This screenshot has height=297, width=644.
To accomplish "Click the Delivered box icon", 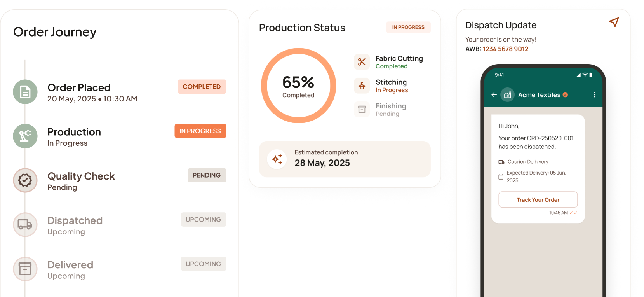I will (25, 269).
